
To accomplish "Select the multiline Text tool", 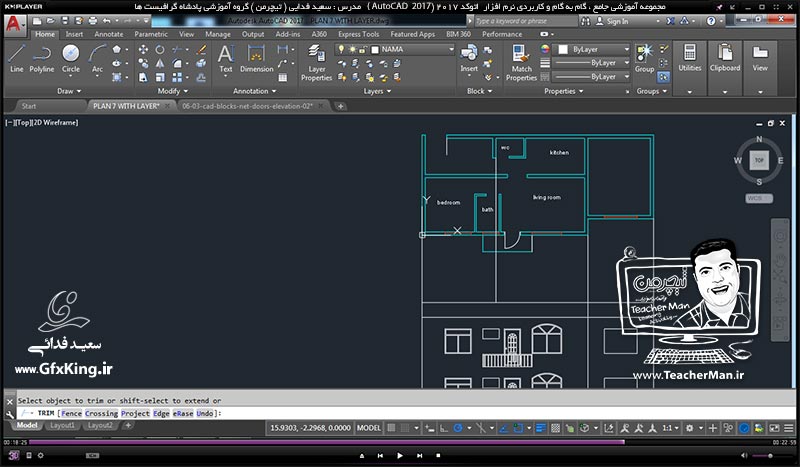I will coord(226,59).
